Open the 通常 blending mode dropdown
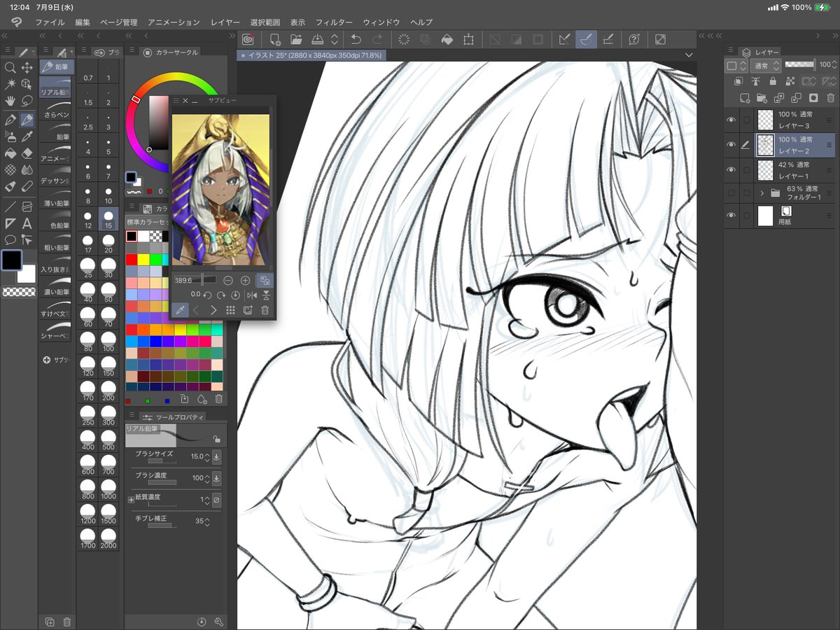The image size is (840, 630). (x=766, y=65)
